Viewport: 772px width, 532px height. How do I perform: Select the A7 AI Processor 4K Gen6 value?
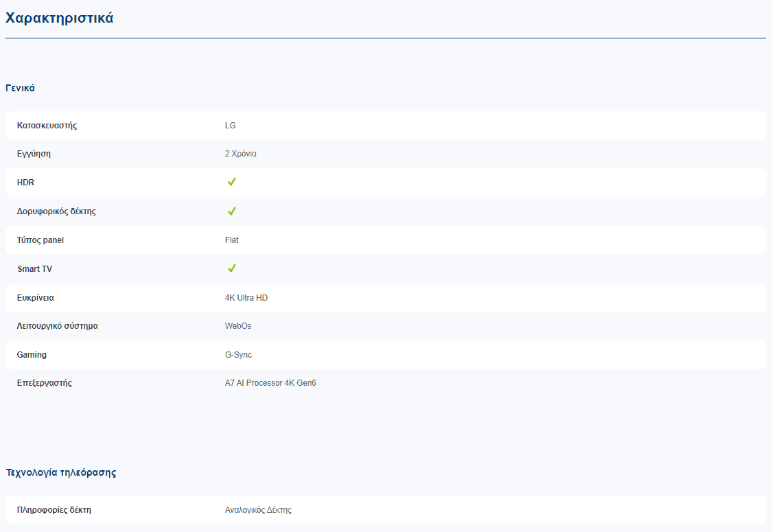point(270,383)
